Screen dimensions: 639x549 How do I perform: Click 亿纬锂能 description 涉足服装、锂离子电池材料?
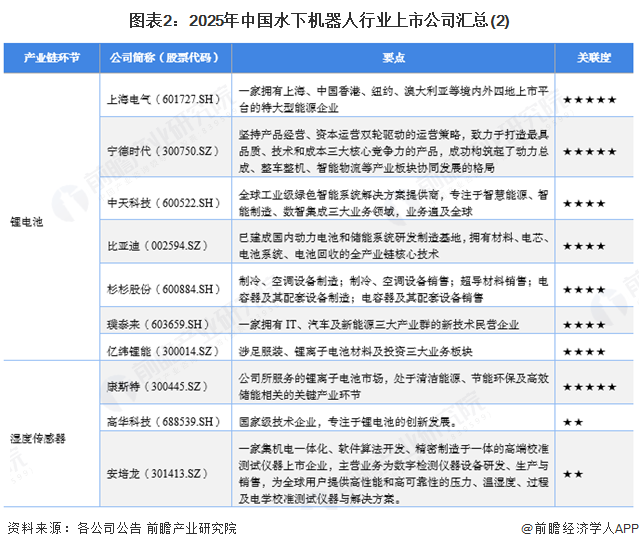coord(355,351)
